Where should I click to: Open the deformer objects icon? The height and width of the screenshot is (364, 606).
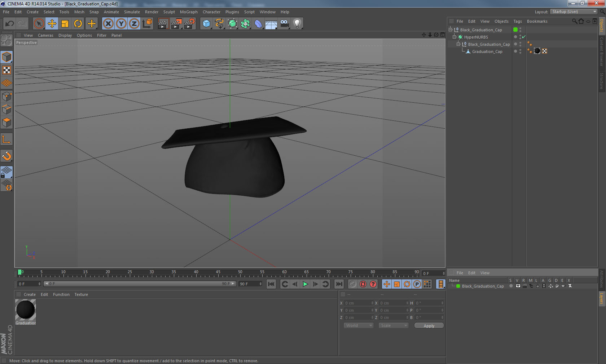tap(258, 24)
